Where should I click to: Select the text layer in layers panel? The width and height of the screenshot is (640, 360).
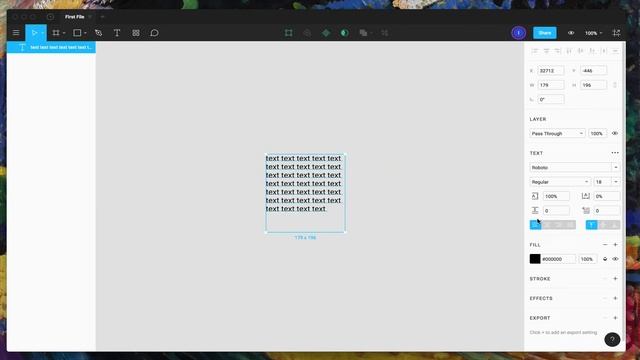51,47
